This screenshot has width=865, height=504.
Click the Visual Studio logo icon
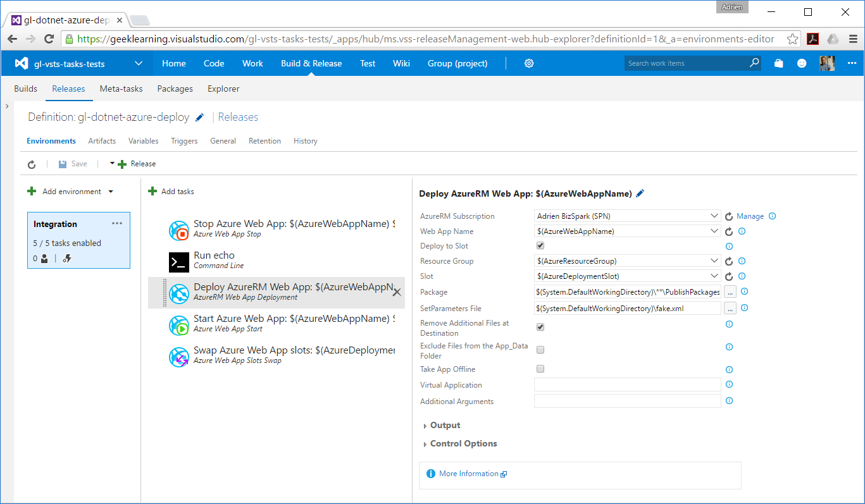(22, 63)
